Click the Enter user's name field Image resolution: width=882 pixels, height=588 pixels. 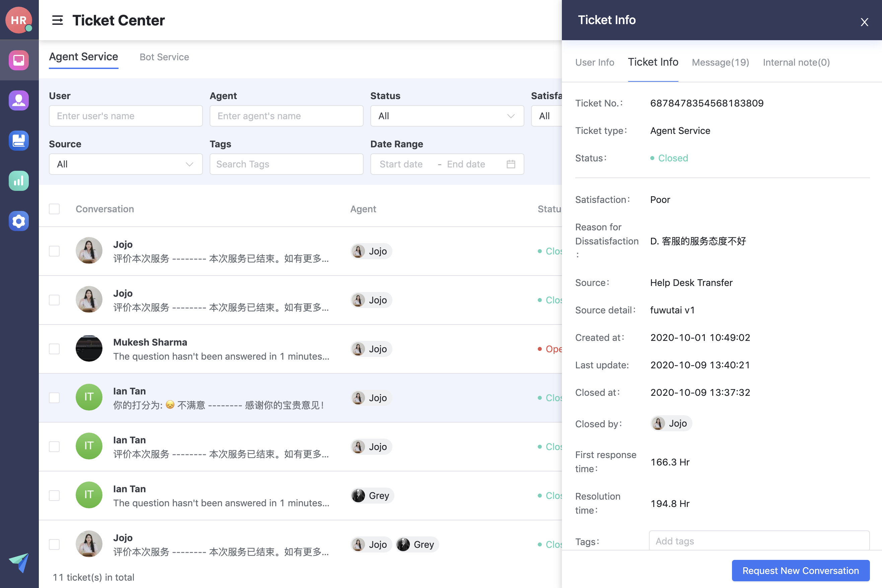126,116
